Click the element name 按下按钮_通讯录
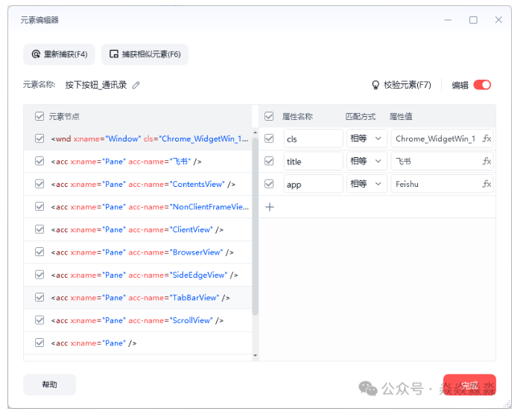The image size is (532, 417). (x=96, y=85)
